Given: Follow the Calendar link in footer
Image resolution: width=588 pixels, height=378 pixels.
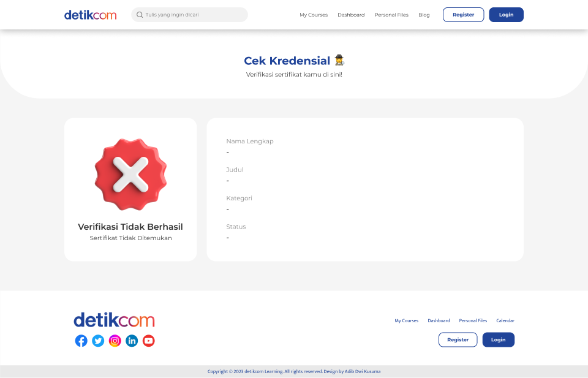Looking at the screenshot, I should point(505,320).
